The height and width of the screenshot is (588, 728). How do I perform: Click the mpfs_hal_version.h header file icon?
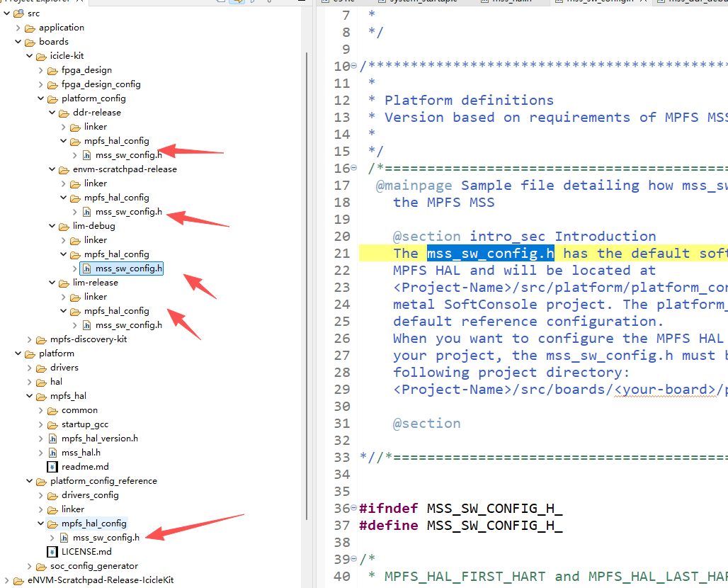pyautogui.click(x=53, y=439)
